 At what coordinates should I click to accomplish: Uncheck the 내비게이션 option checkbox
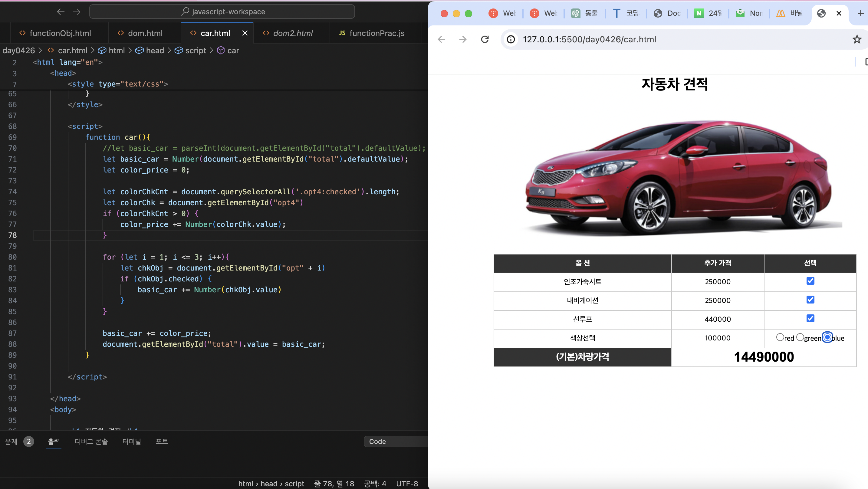click(810, 300)
